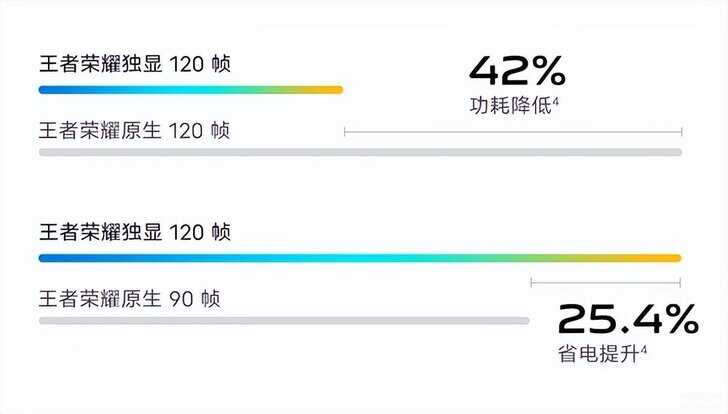Select the footnote 4 beside 功耗降低
The height and width of the screenshot is (414, 728).
coord(555,102)
